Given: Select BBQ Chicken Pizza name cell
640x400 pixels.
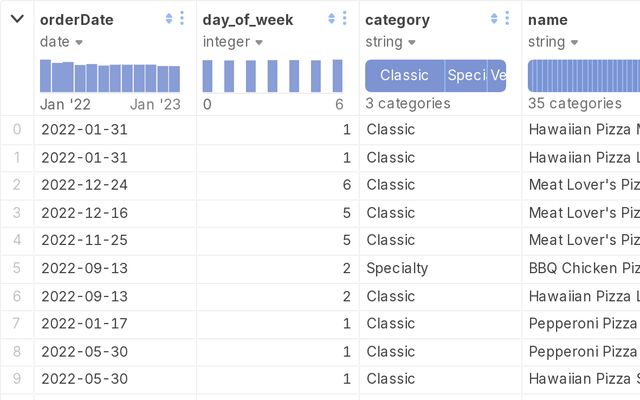Looking at the screenshot, I should coord(584,268).
